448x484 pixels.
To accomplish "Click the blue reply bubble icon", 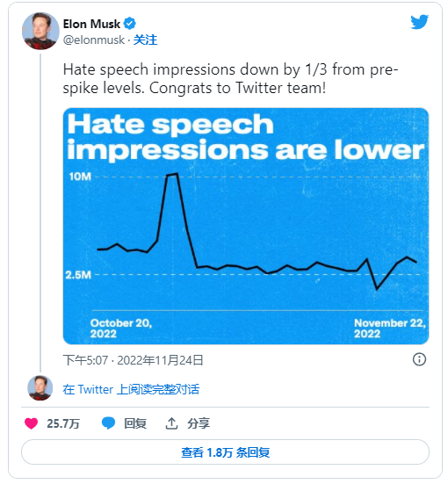I will point(108,423).
